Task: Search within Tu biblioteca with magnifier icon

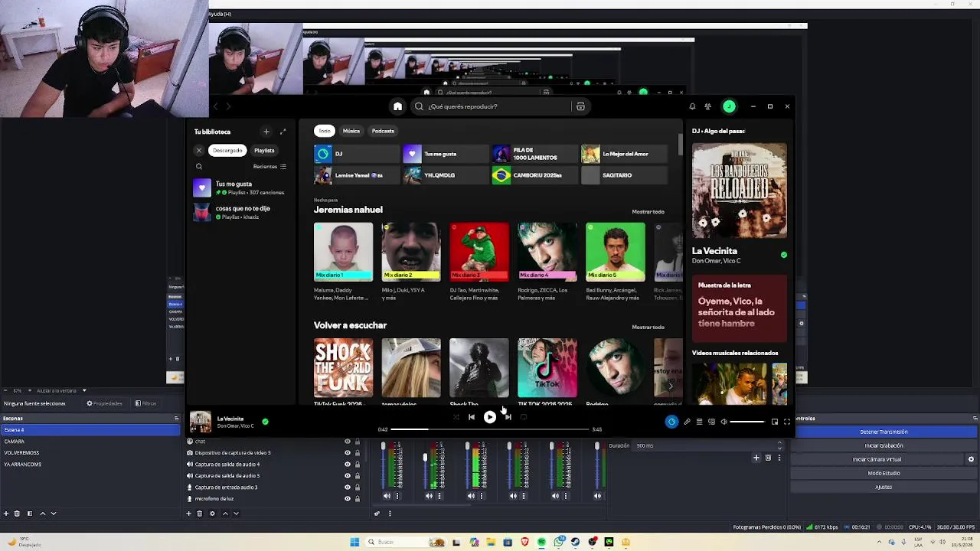Action: [x=199, y=166]
